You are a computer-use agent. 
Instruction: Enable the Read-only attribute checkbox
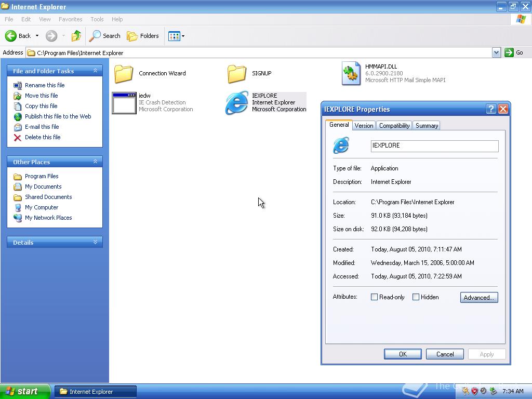pyautogui.click(x=374, y=297)
